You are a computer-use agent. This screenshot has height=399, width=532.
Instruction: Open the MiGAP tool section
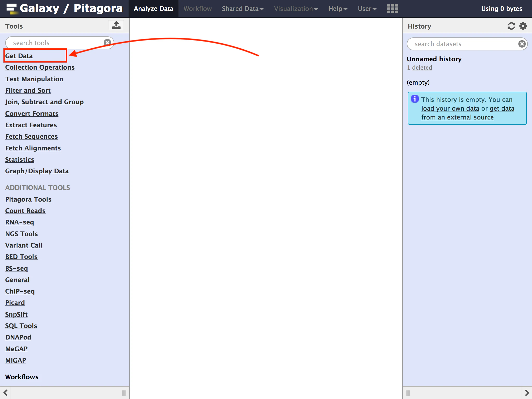click(15, 360)
